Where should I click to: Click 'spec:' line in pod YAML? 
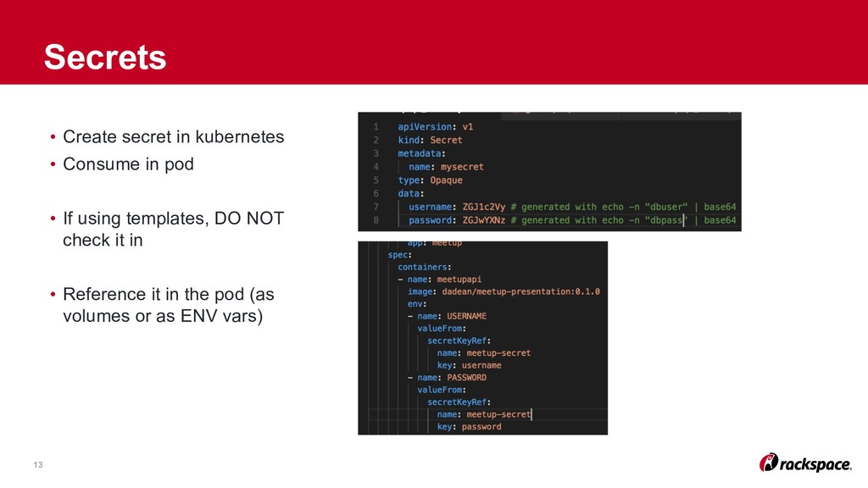(x=400, y=255)
